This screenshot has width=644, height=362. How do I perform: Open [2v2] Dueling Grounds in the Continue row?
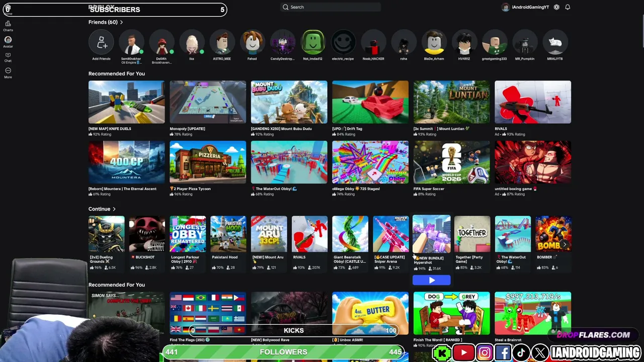(106, 234)
